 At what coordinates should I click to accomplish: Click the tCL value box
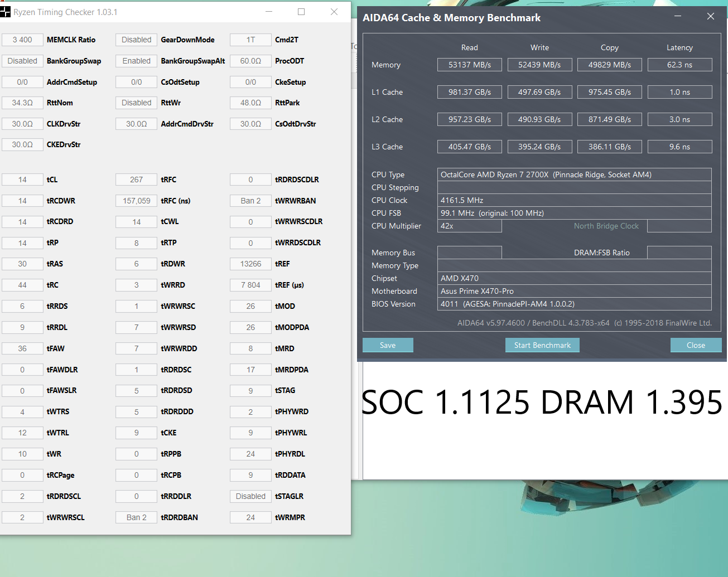point(22,180)
